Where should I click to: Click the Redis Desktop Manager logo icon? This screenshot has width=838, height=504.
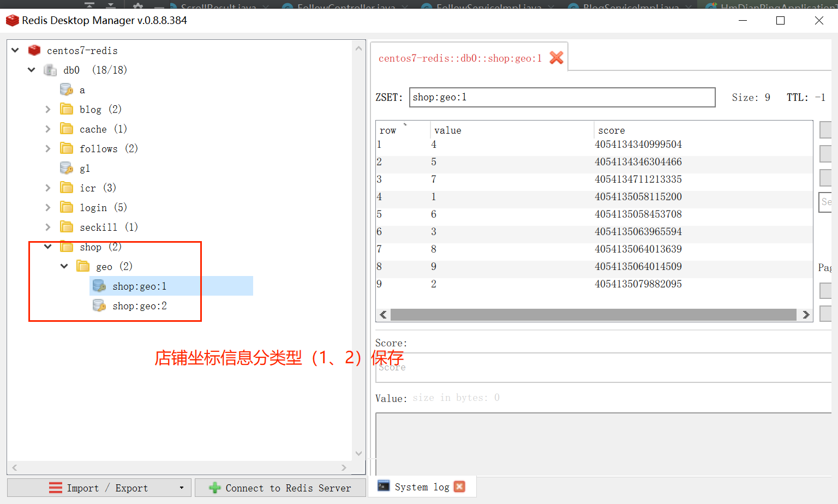(12, 21)
